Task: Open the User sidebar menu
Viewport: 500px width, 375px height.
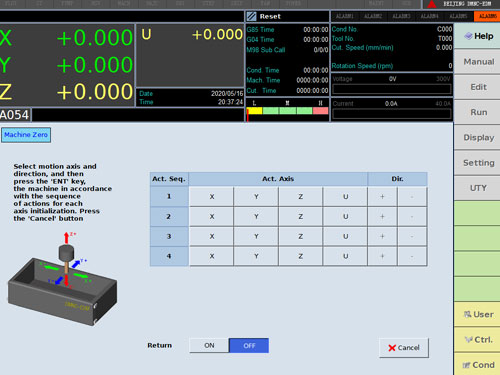Action: pyautogui.click(x=477, y=314)
